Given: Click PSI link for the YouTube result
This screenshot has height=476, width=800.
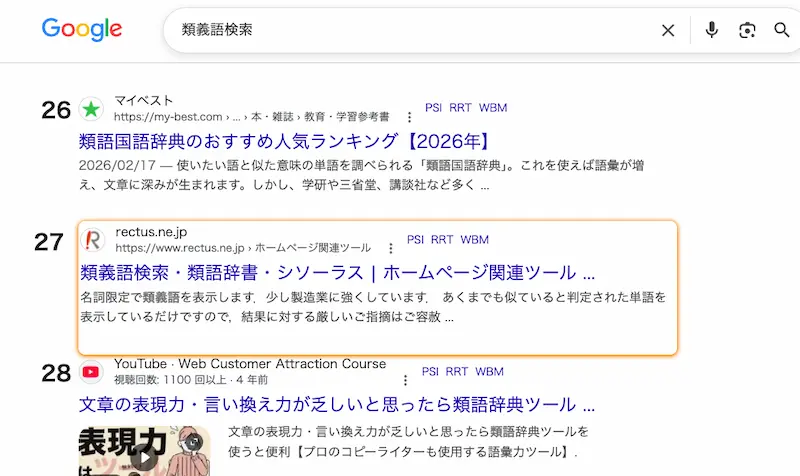Looking at the screenshot, I should [x=430, y=371].
